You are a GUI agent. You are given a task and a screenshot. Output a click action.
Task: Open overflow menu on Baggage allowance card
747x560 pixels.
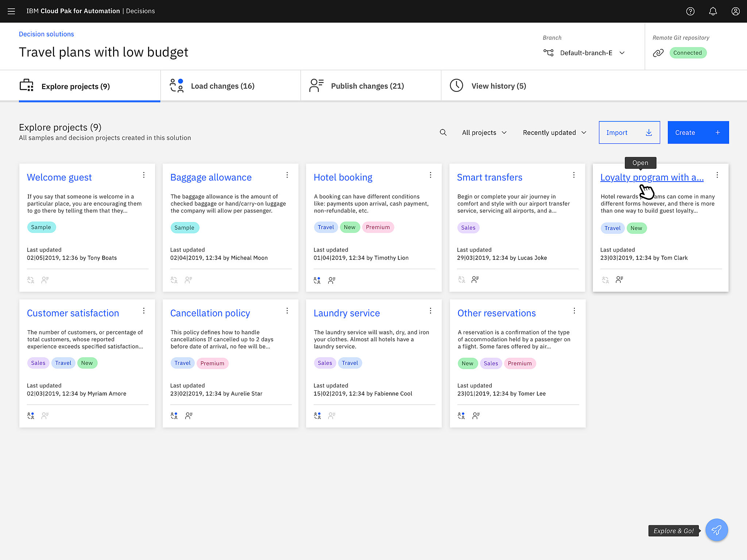287,175
